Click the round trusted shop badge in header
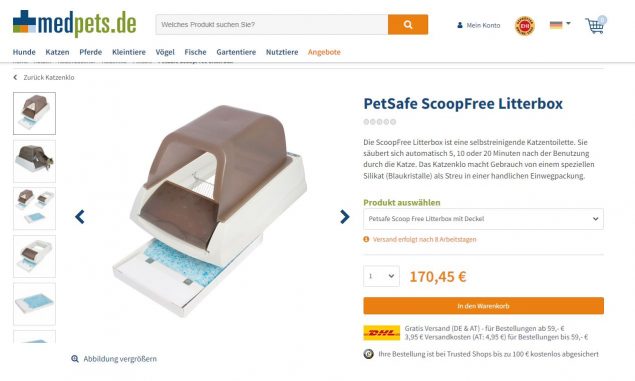 coord(524,26)
